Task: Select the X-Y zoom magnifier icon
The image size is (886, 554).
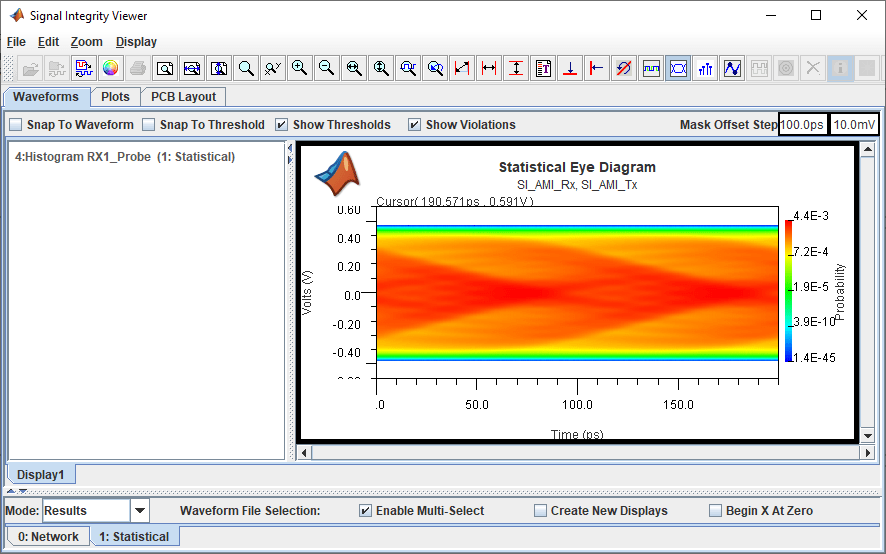Action: 273,68
